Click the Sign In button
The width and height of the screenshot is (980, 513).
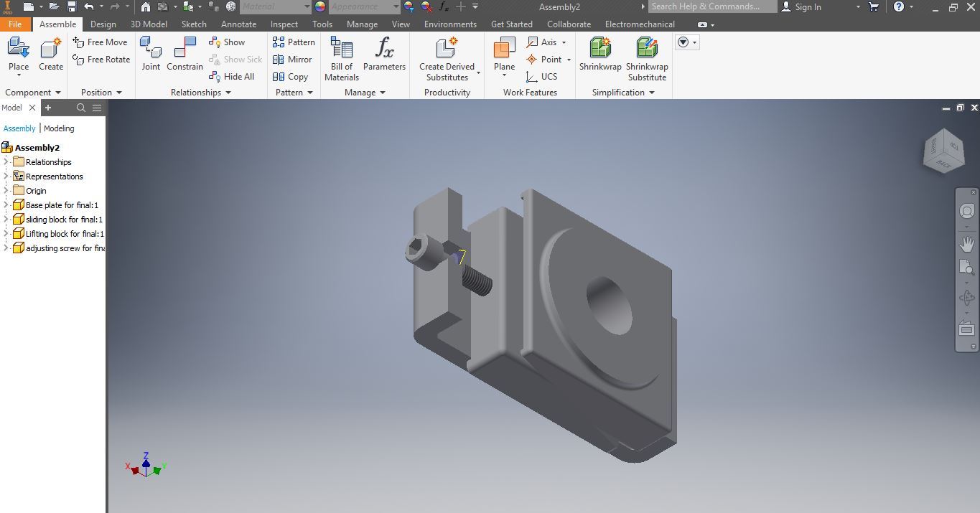[801, 6]
